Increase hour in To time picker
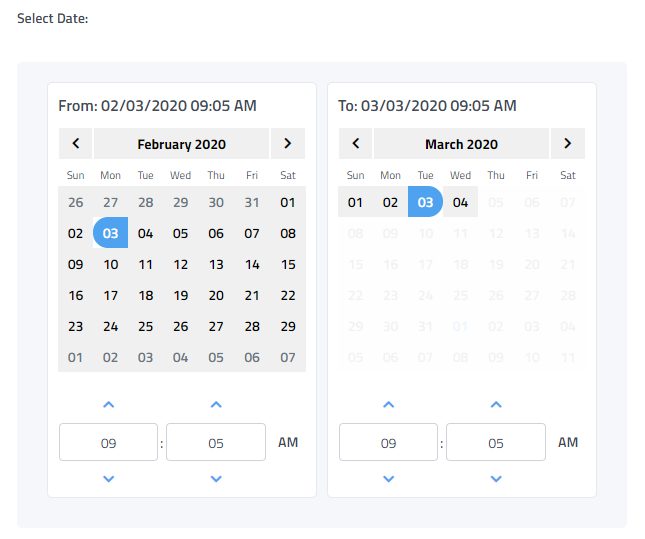The width and height of the screenshot is (645, 539). [389, 405]
